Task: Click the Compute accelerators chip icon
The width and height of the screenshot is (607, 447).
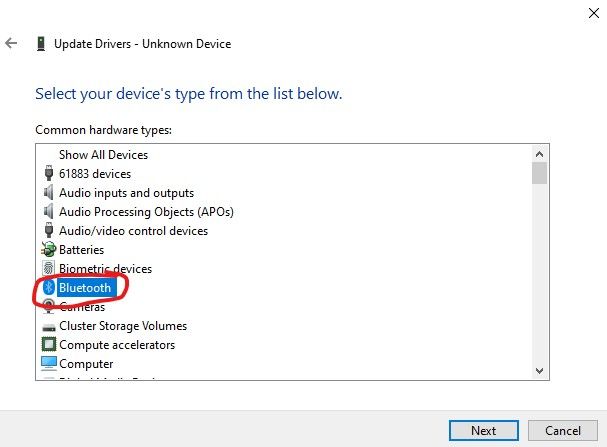Action: [x=49, y=344]
